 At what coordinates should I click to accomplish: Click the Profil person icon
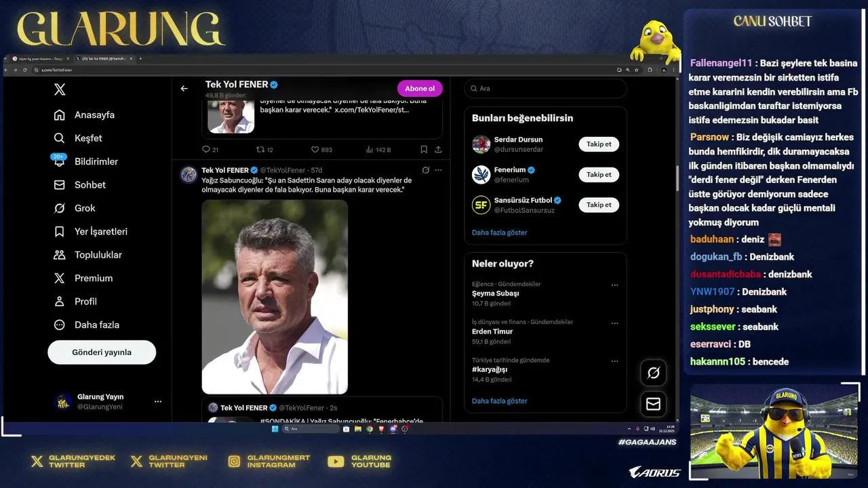pyautogui.click(x=60, y=301)
